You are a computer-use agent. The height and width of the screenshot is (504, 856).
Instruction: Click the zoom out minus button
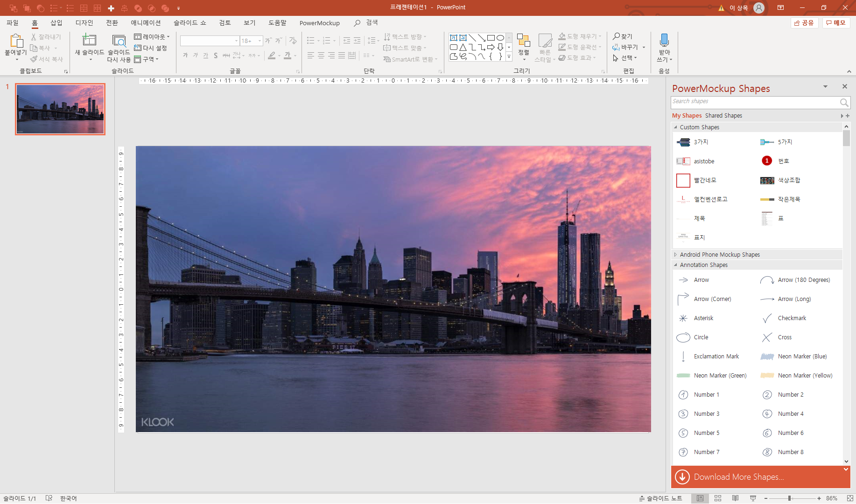[x=766, y=498]
